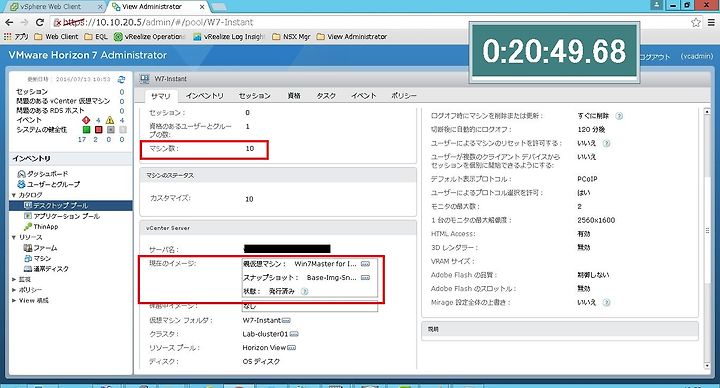
Task: Open Chrome menu hamburger icon
Action: (x=711, y=22)
